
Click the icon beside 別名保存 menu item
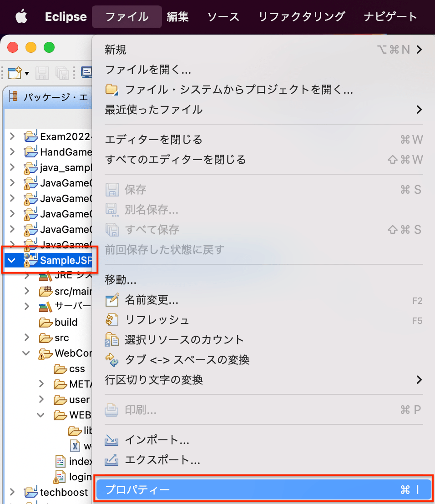tap(112, 210)
